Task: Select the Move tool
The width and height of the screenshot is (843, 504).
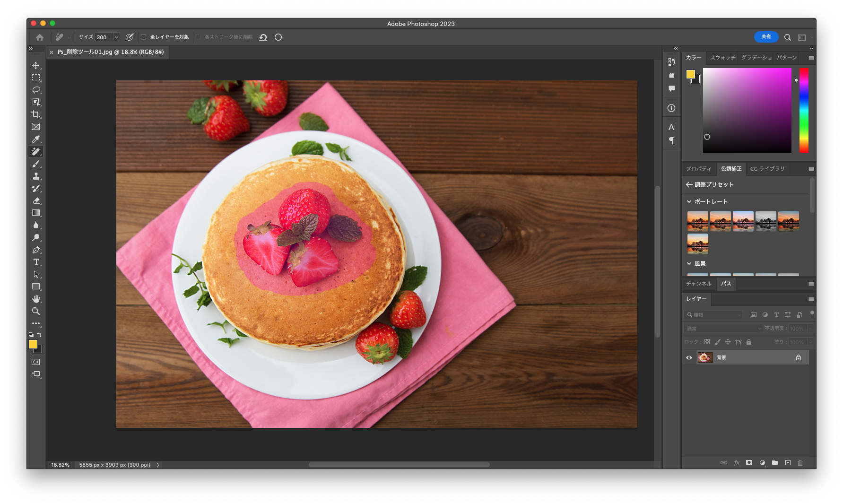Action: (36, 65)
